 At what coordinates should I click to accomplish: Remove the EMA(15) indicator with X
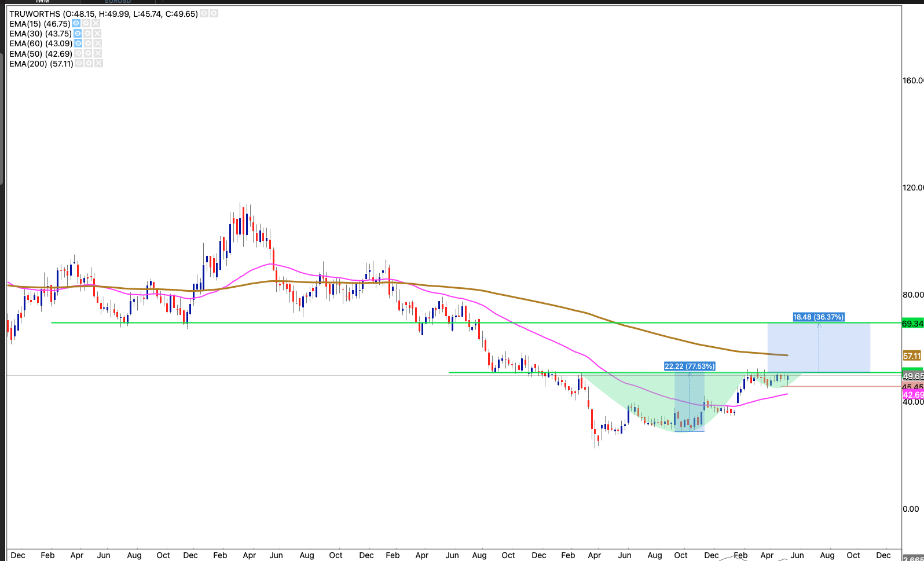click(96, 24)
